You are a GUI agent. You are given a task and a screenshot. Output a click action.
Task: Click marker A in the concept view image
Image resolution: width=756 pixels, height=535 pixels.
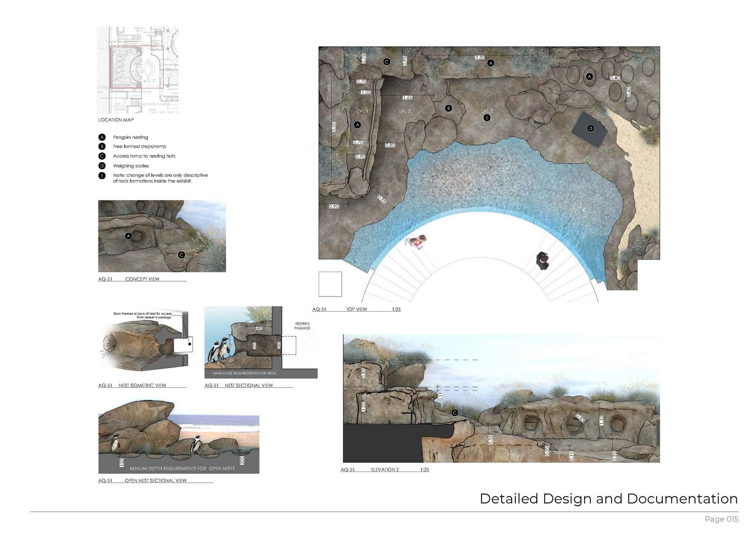click(128, 236)
